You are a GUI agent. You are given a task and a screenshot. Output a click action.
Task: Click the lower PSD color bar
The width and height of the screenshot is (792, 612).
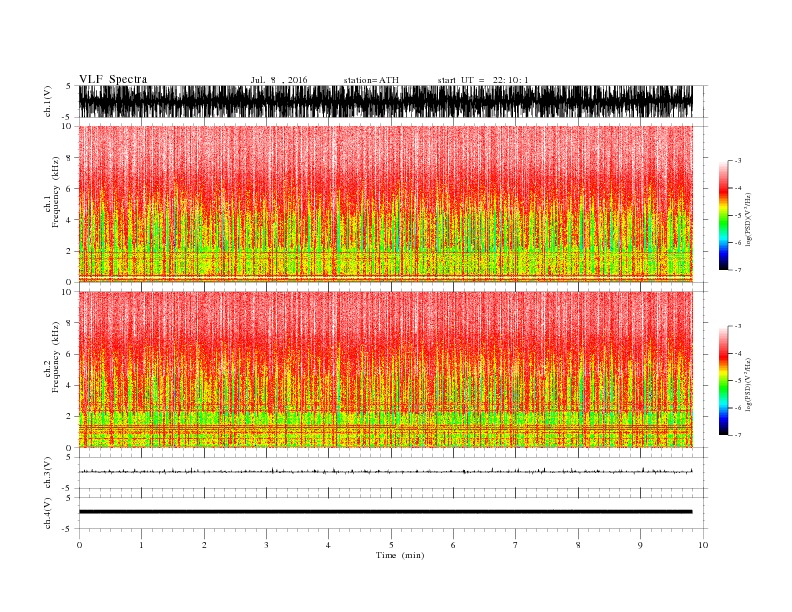click(x=723, y=381)
